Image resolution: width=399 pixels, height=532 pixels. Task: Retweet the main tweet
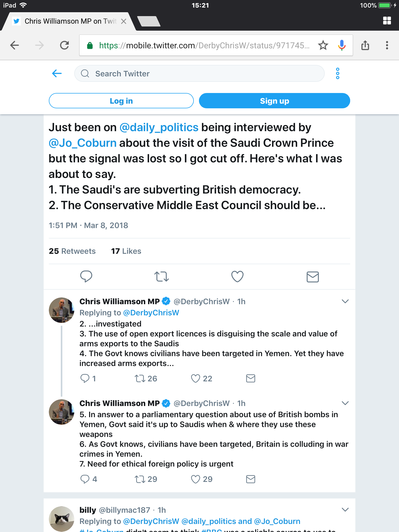click(162, 277)
